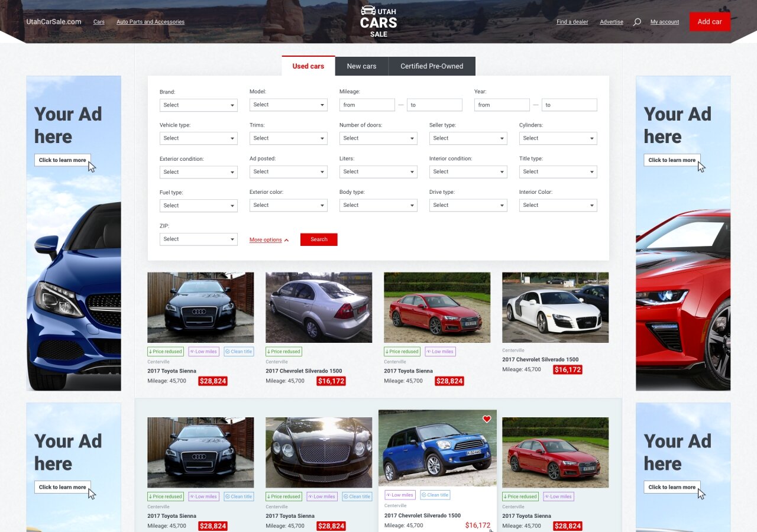The width and height of the screenshot is (757, 532).
Task: Switch to the New cars tab
Action: [361, 66]
